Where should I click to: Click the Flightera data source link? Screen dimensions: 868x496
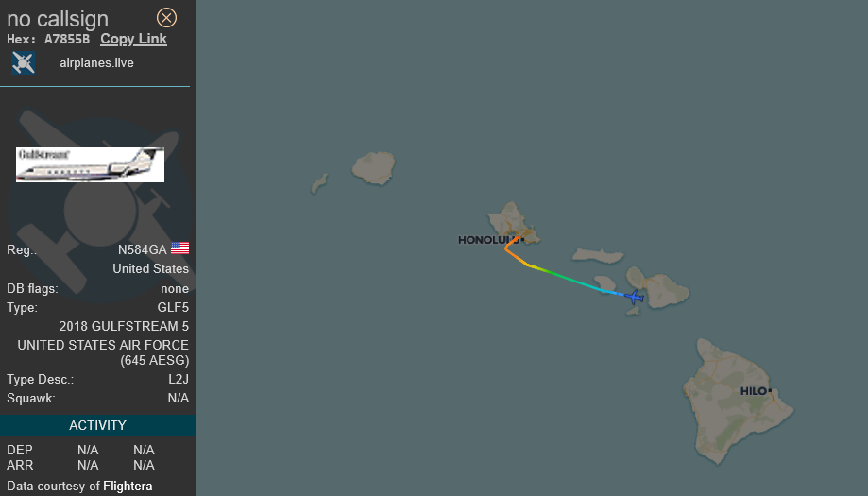(x=128, y=486)
